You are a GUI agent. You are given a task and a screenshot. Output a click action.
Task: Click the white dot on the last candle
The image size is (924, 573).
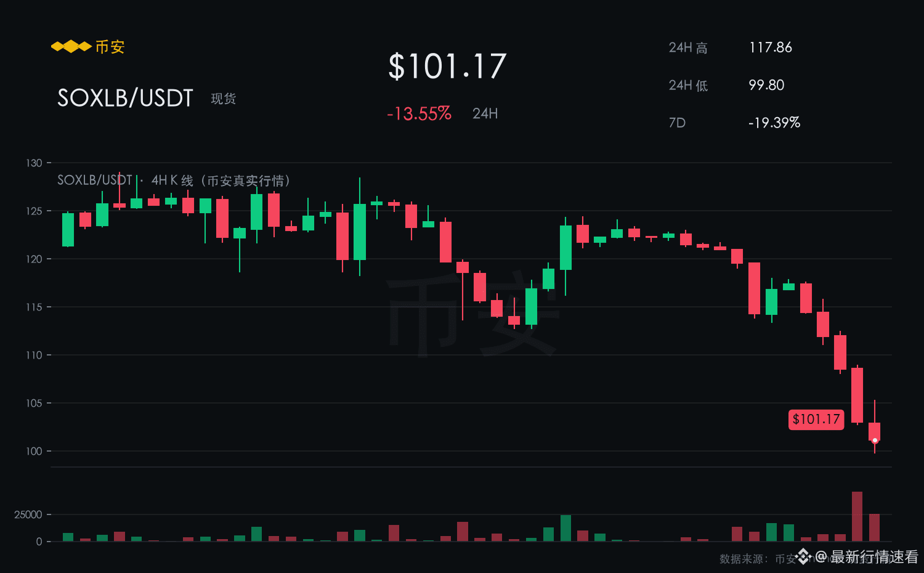click(875, 441)
